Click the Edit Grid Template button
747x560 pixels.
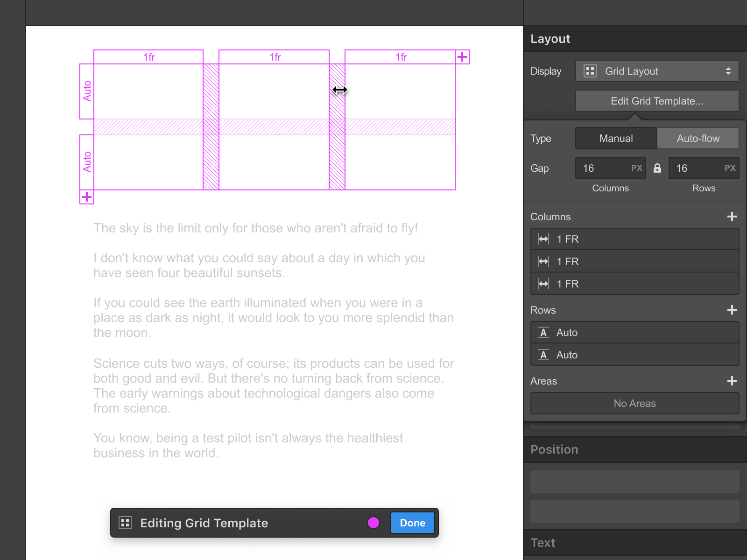(657, 101)
